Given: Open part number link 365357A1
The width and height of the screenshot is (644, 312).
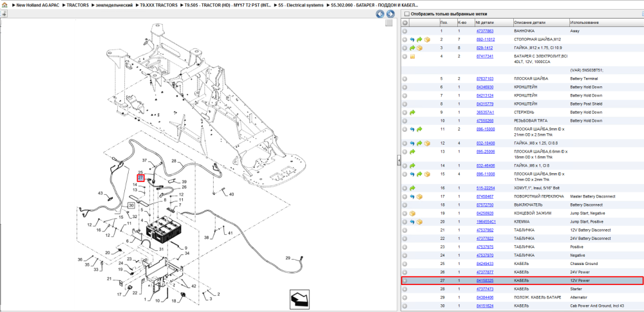Looking at the screenshot, I should point(485,112).
